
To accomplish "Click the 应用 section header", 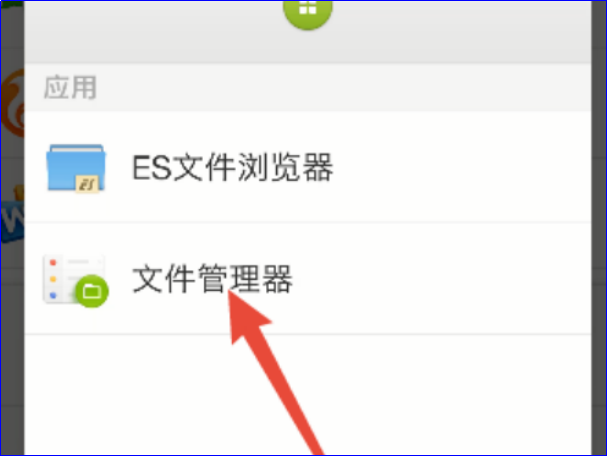I will [x=70, y=87].
